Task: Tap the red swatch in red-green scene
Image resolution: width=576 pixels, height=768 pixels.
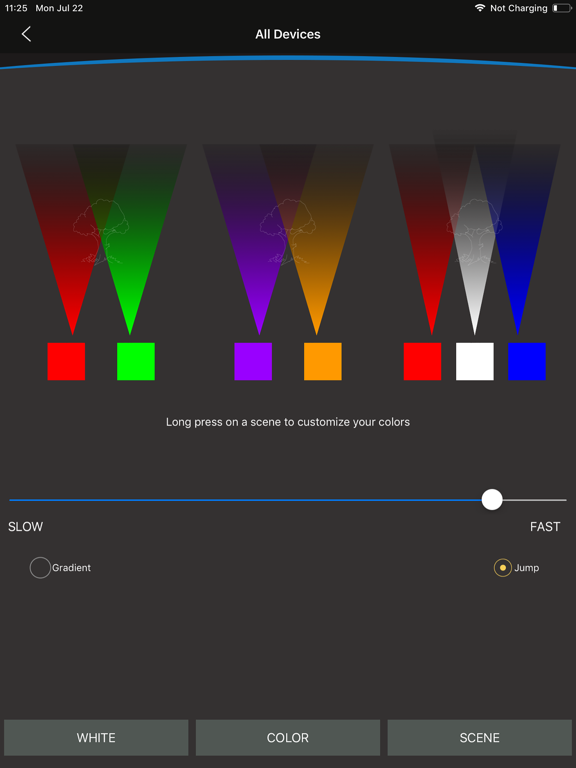Action: (66, 361)
